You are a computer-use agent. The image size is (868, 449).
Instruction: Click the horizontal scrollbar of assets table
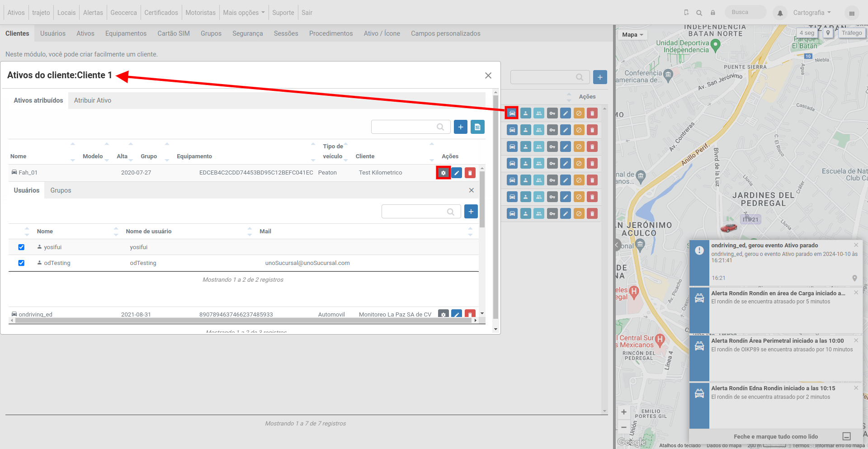(244, 320)
